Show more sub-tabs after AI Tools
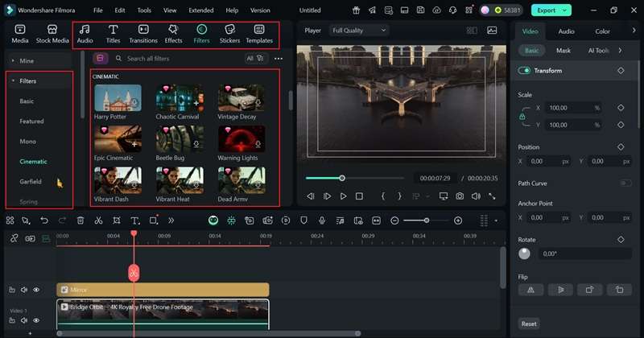The width and height of the screenshot is (644, 338). 620,51
